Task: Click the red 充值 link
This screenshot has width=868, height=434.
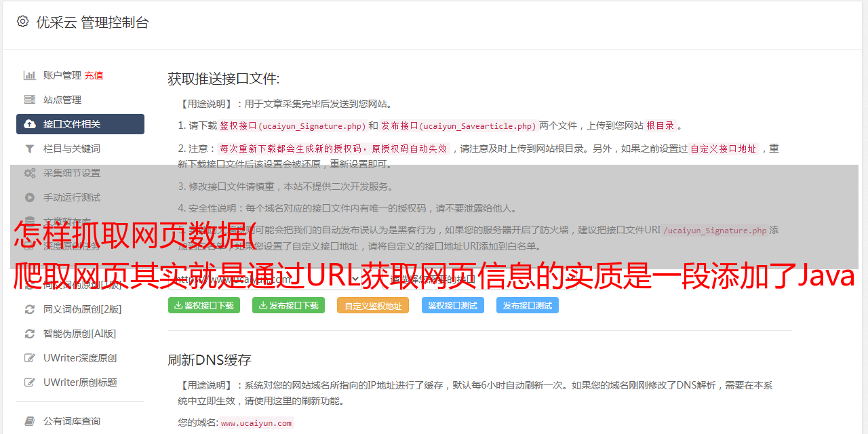Action: (94, 75)
